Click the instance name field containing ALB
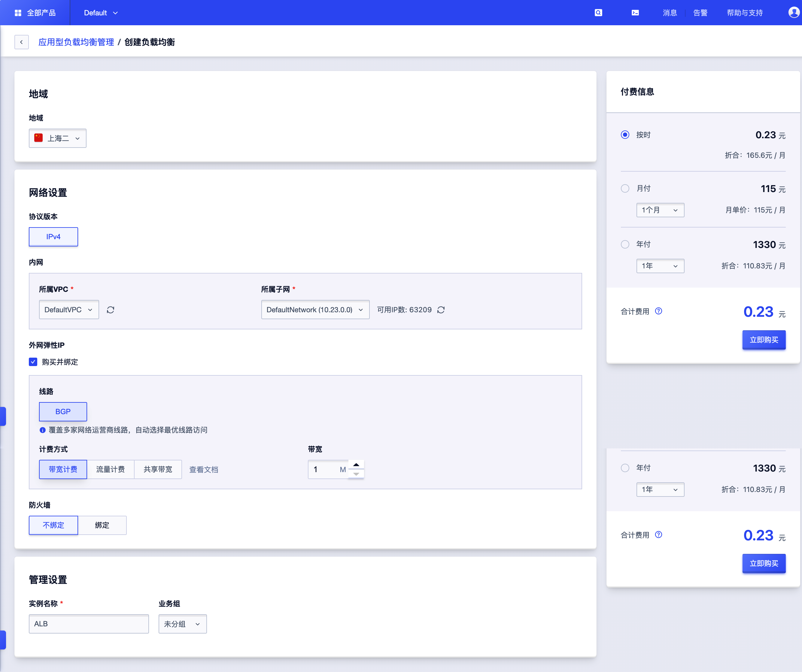 point(89,624)
